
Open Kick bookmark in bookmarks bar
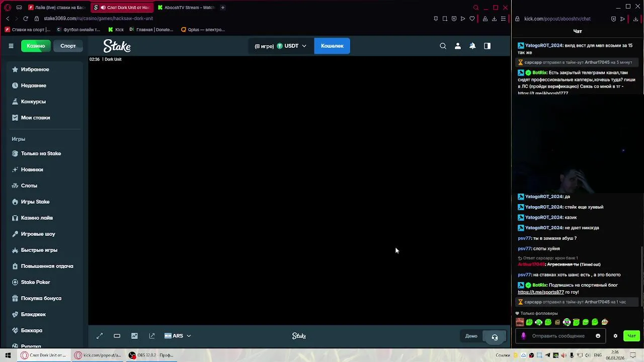(x=116, y=30)
